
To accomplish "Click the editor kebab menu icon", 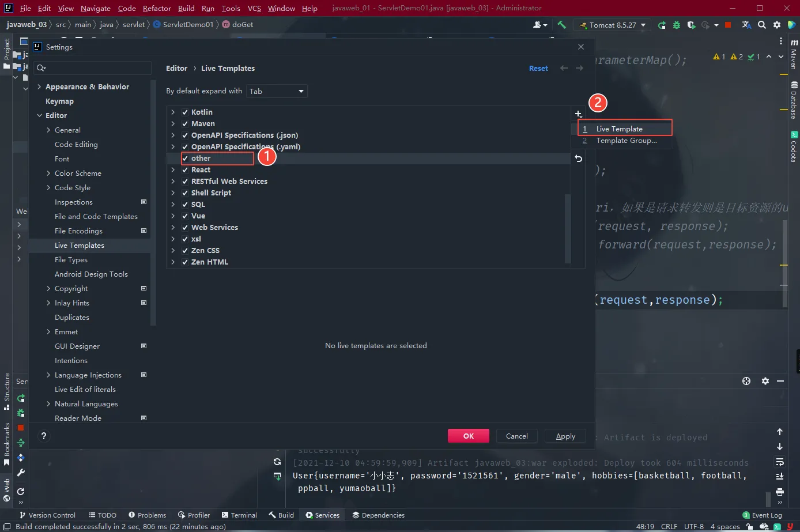I will [x=781, y=41].
